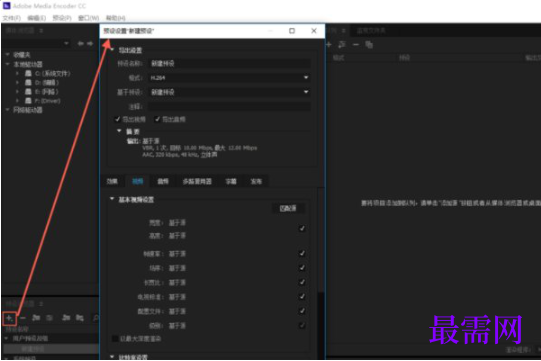Image resolution: width=541 pixels, height=361 pixels.
Task: Click the forward arrow in media browser
Action: point(90,43)
